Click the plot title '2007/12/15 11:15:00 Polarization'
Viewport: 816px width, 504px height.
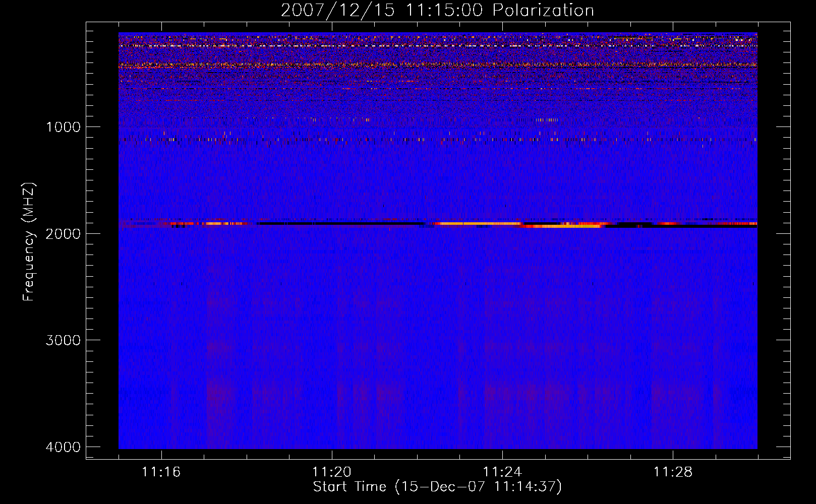(437, 11)
